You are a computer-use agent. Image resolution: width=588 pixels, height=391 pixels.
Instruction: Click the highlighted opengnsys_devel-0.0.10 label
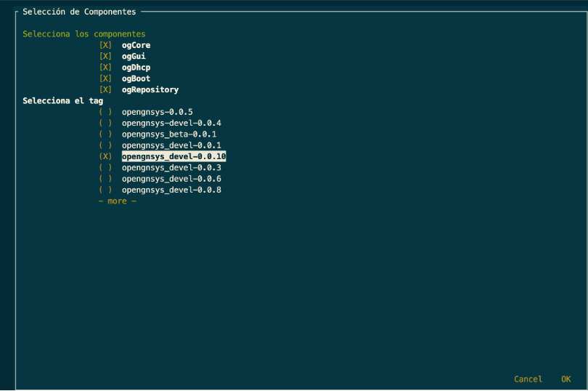coord(173,157)
